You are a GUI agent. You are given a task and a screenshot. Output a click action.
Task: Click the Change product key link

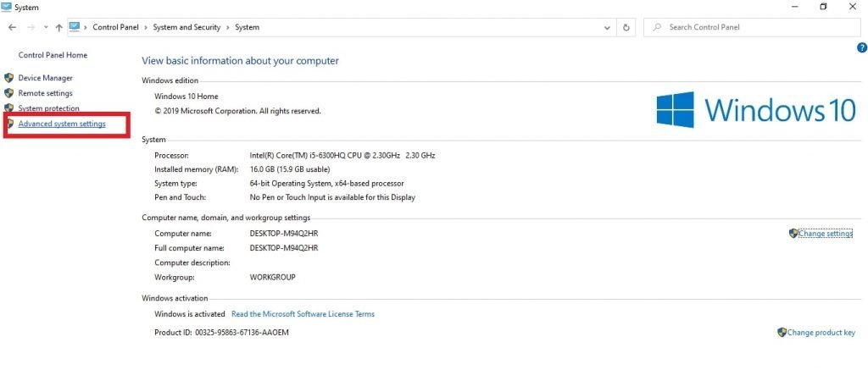pos(821,333)
